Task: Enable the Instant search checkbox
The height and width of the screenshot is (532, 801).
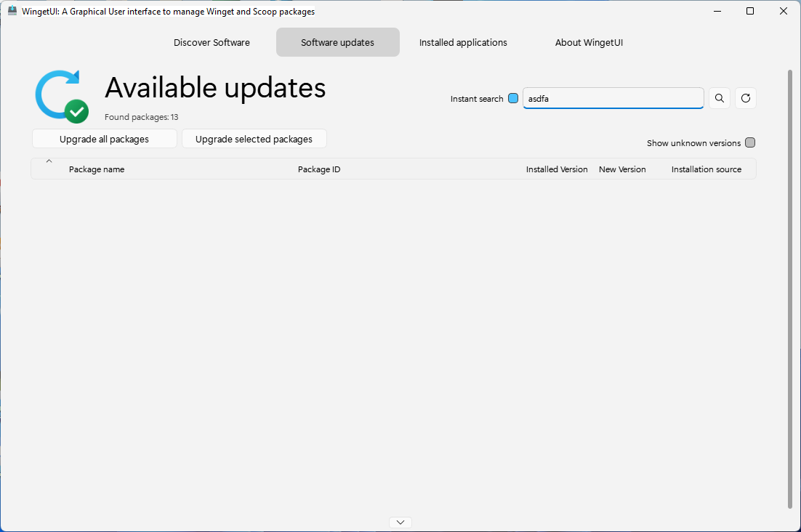Action: click(513, 97)
